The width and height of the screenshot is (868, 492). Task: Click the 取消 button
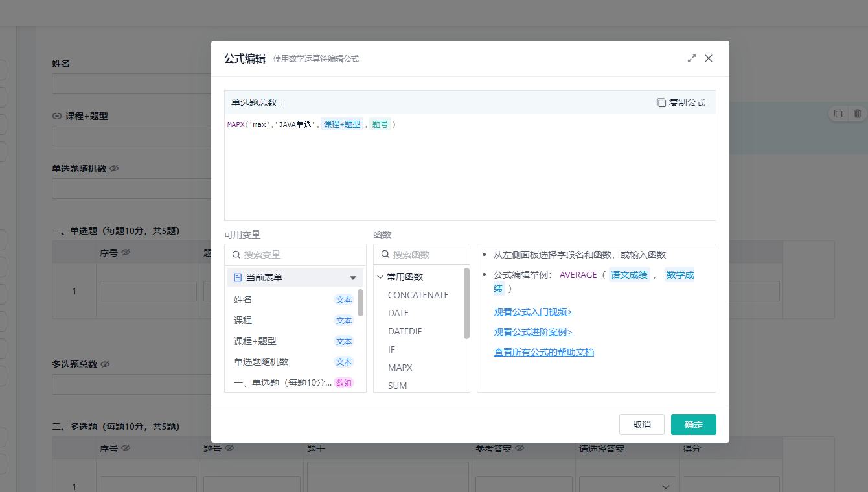tap(642, 425)
